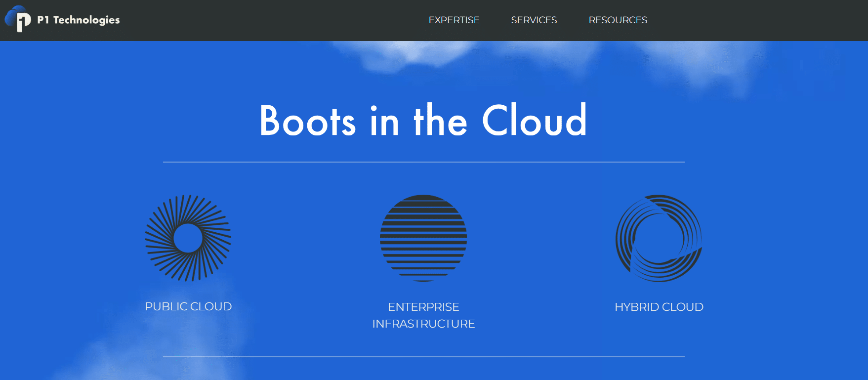Open the P1 Technologies home link text
The width and height of the screenshot is (868, 380).
pos(79,20)
